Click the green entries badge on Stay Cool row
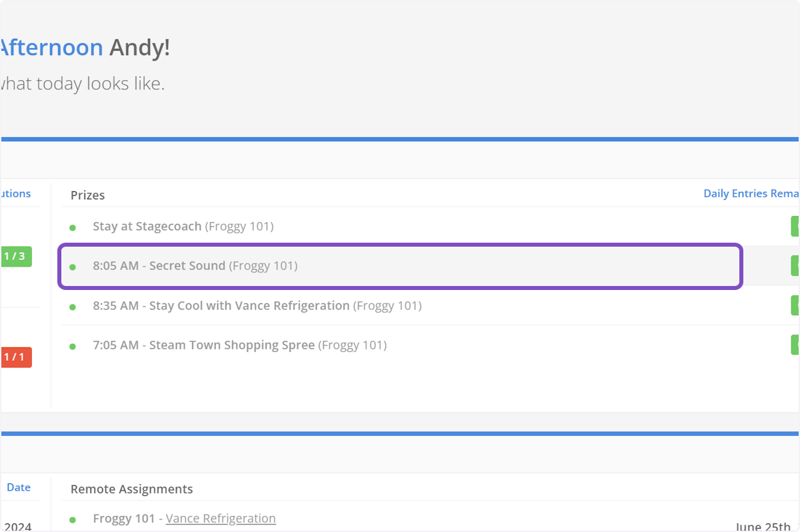 tap(795, 305)
